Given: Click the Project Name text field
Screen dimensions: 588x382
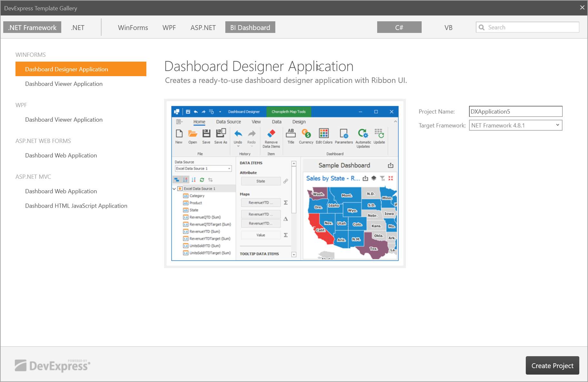Looking at the screenshot, I should tap(516, 112).
